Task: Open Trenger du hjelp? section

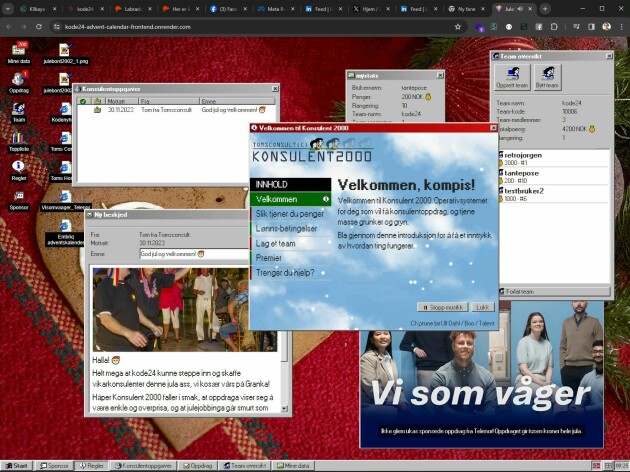Action: click(x=290, y=273)
